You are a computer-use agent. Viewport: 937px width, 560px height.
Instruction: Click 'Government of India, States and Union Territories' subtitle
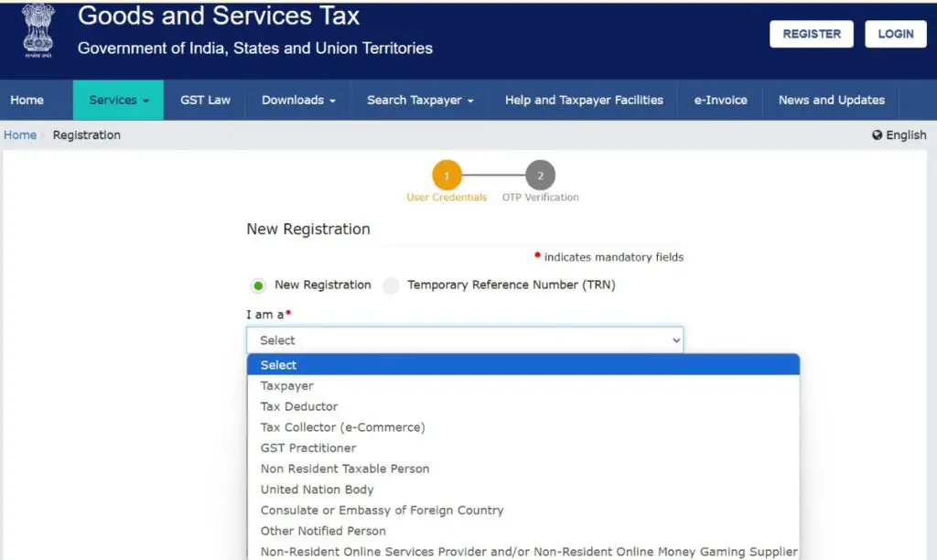255,48
